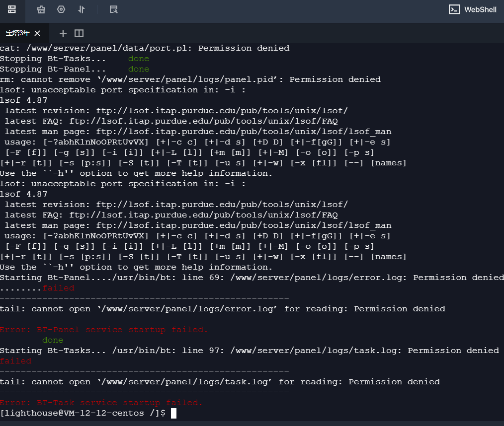Click 'Starting Bt-Tasks' line 97 error line
This screenshot has width=504, height=426.
[250, 351]
